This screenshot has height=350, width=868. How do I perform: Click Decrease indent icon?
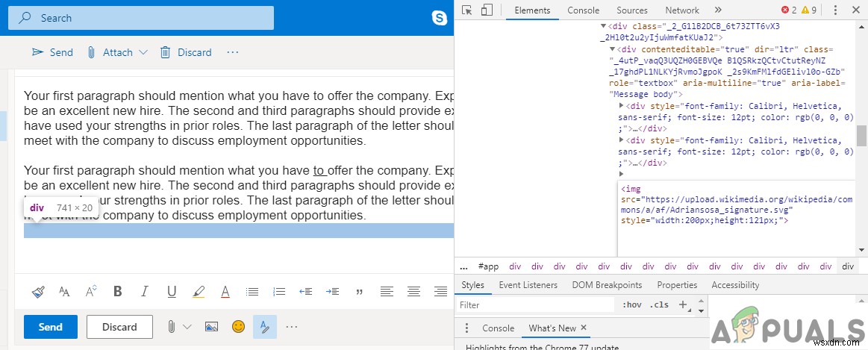(305, 291)
